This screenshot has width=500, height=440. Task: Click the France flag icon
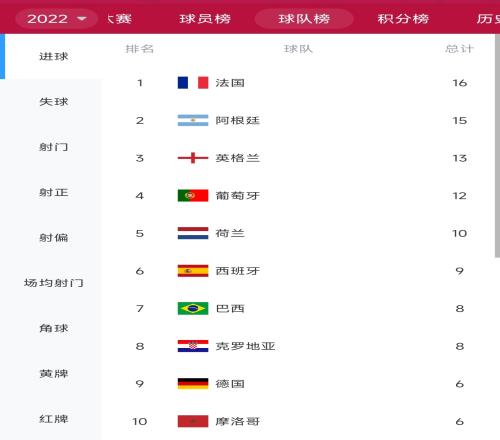click(x=193, y=83)
